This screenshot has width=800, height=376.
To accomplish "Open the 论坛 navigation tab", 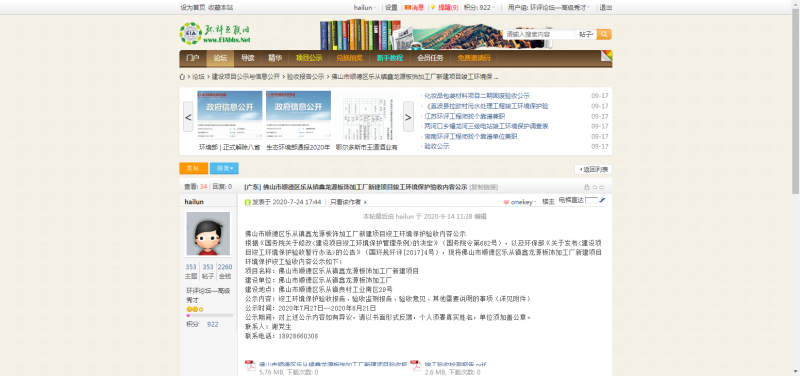I will coord(220,58).
